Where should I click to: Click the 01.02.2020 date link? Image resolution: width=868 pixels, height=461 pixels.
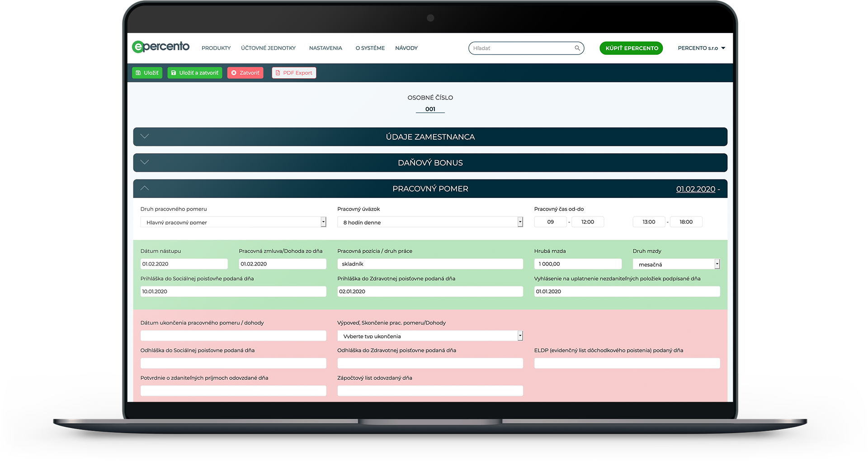point(695,189)
